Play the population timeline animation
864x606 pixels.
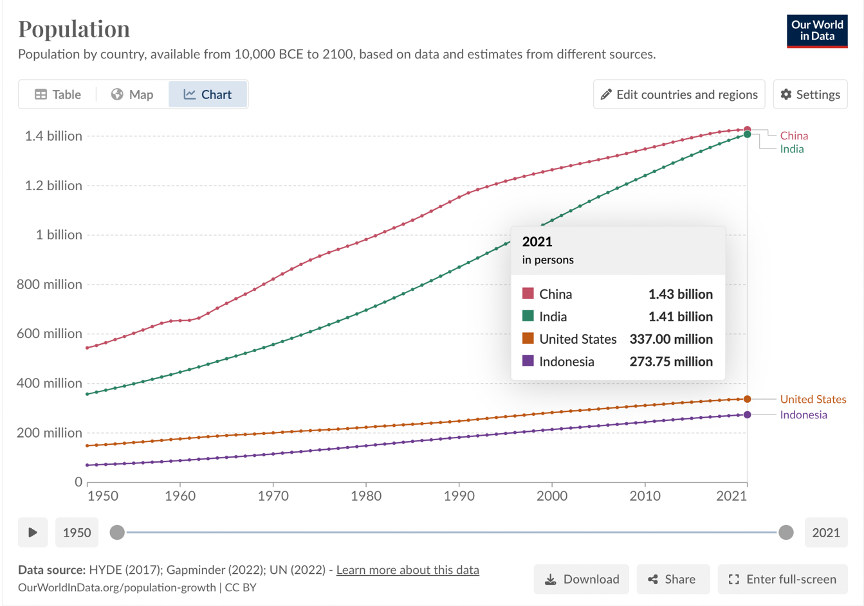33,532
